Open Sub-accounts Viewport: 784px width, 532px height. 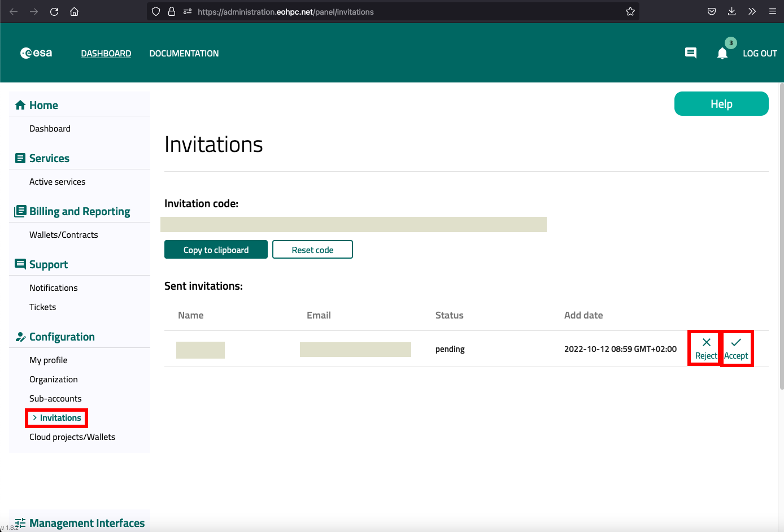tap(55, 399)
